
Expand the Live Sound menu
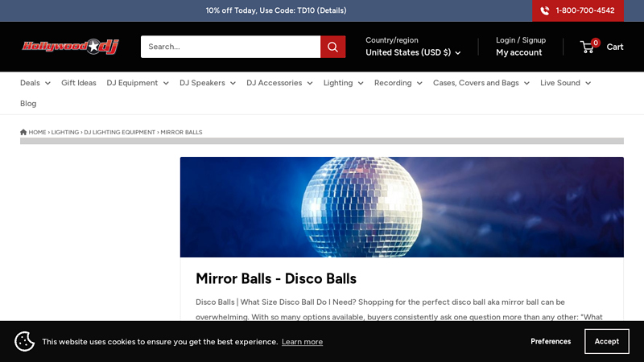pyautogui.click(x=565, y=83)
